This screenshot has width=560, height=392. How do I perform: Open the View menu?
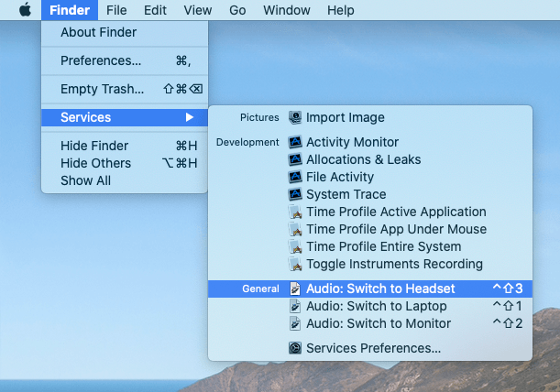(x=198, y=10)
